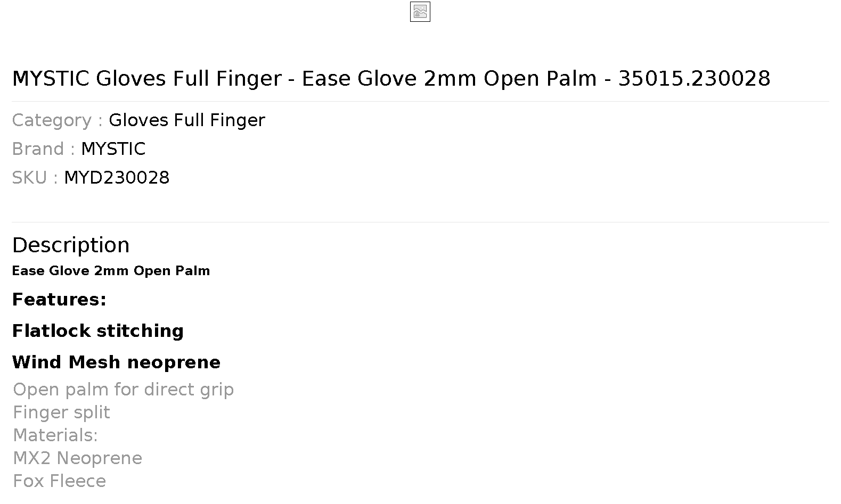Click the SKU : label
This screenshot has width=841, height=504.
point(35,178)
